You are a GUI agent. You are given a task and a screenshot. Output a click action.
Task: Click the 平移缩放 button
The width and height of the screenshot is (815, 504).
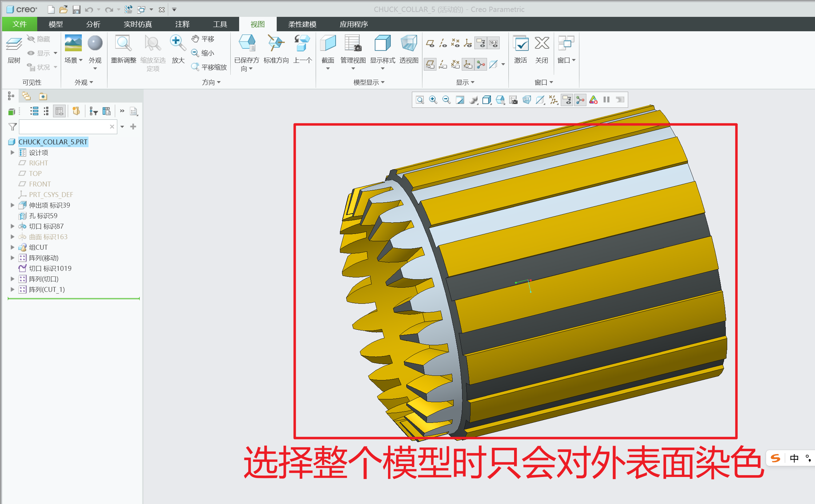pos(209,67)
